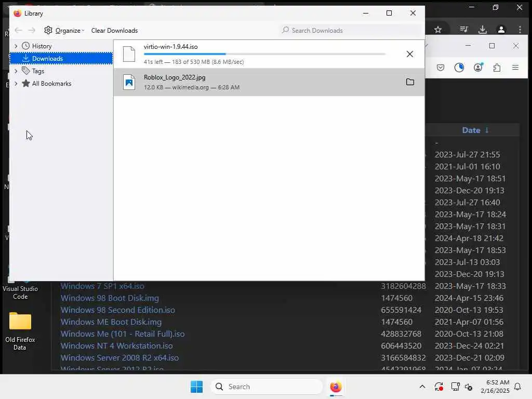Click the taskbar Search box
The width and height of the screenshot is (532, 399).
click(267, 387)
